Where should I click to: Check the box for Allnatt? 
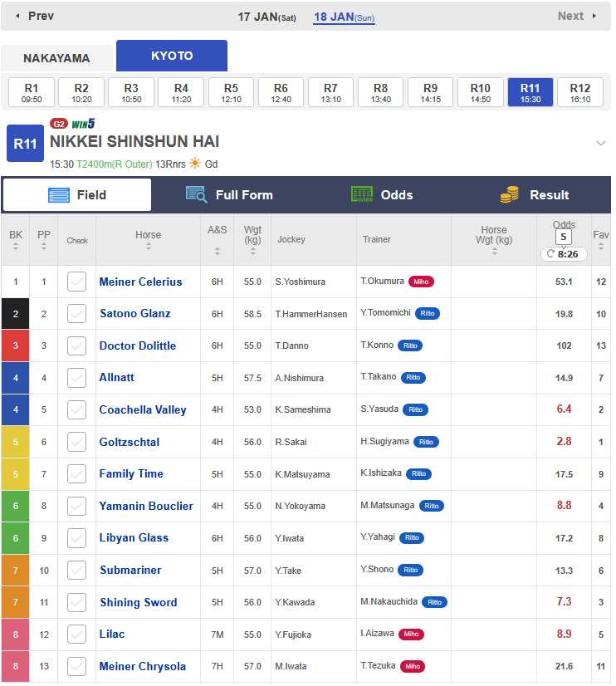click(x=76, y=378)
